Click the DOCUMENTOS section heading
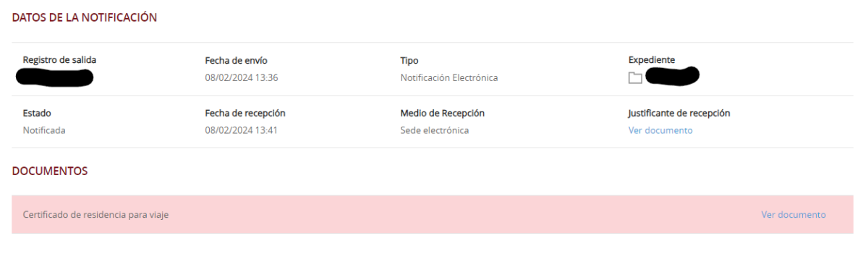This screenshot has width=868, height=267. point(50,171)
